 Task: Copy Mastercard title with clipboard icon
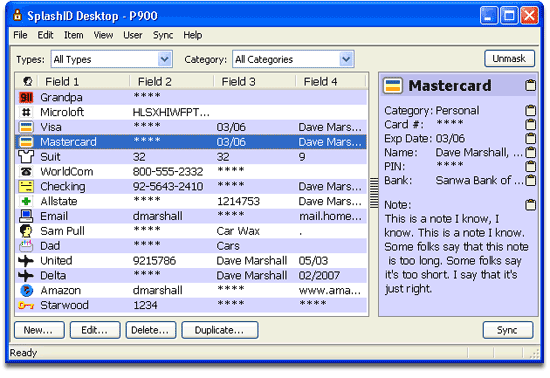click(x=530, y=85)
